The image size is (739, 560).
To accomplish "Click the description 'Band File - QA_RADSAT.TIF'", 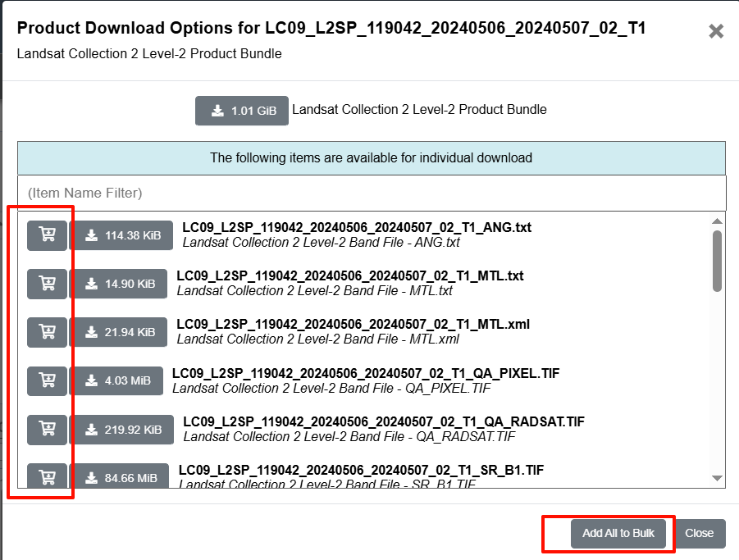I will [349, 437].
